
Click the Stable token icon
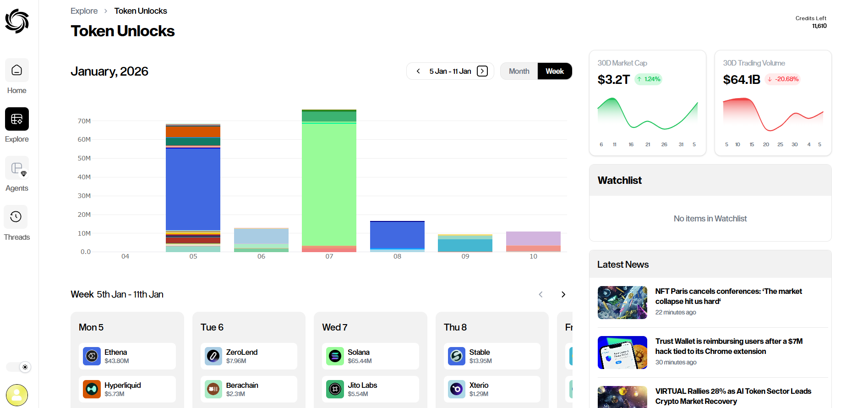[457, 356]
